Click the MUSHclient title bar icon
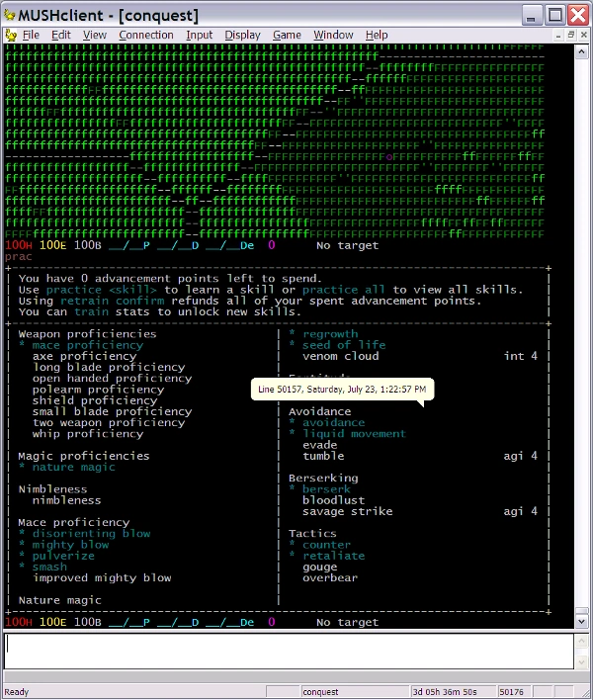Viewport: 593px width, 700px height. [x=9, y=15]
